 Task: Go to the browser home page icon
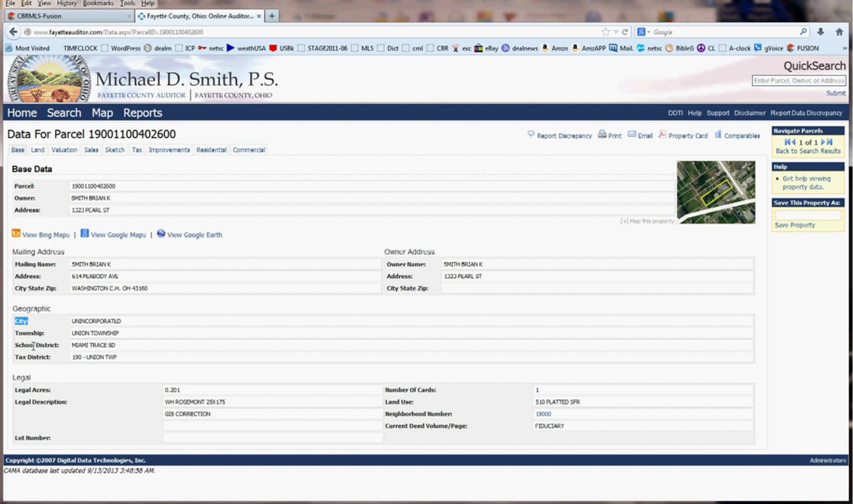pyautogui.click(x=839, y=32)
